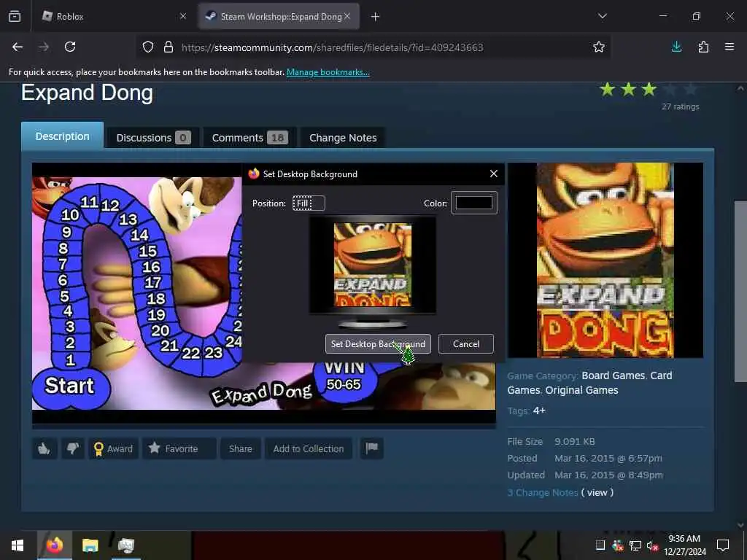Open the Change Notes tab
The image size is (747, 560).
tap(343, 138)
